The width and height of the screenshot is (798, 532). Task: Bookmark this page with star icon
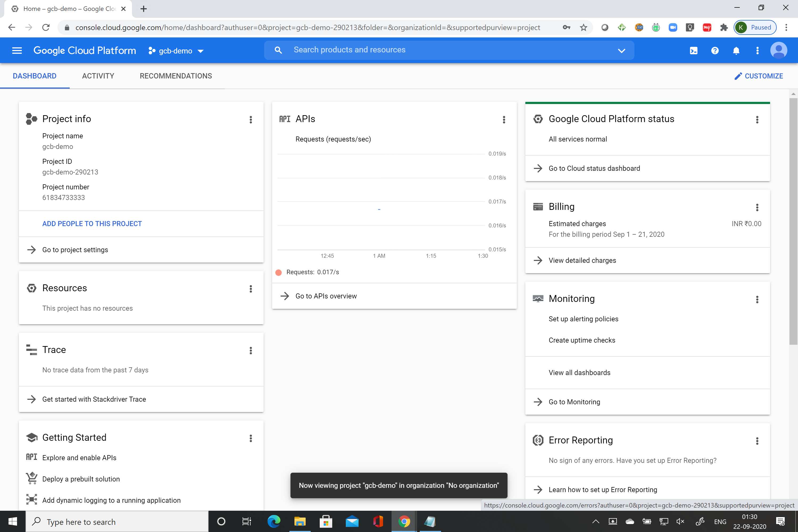pyautogui.click(x=583, y=27)
